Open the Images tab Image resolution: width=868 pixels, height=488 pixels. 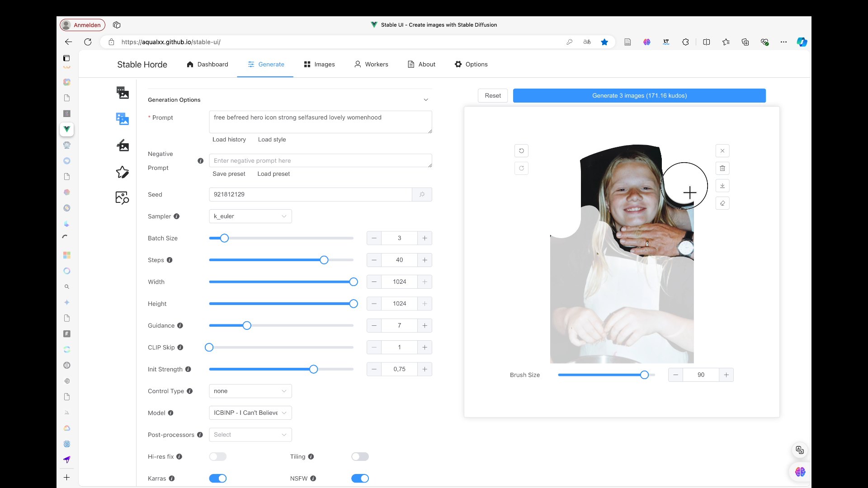point(319,64)
